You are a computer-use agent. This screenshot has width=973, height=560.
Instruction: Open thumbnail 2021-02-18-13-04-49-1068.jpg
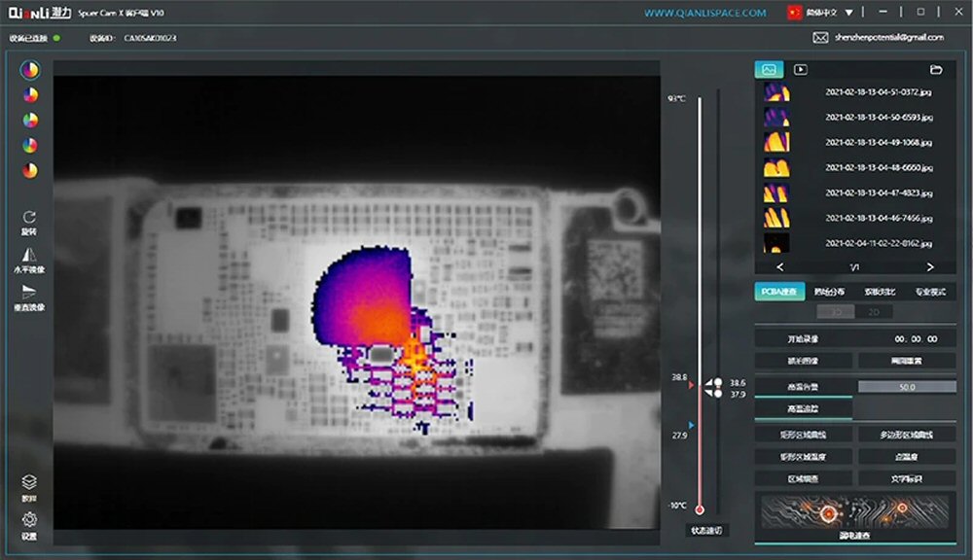tap(775, 142)
